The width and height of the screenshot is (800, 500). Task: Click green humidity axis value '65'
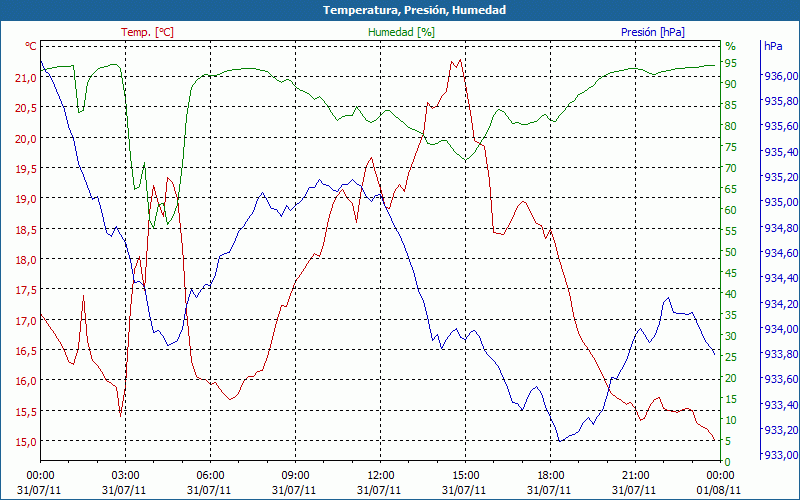pyautogui.click(x=731, y=189)
